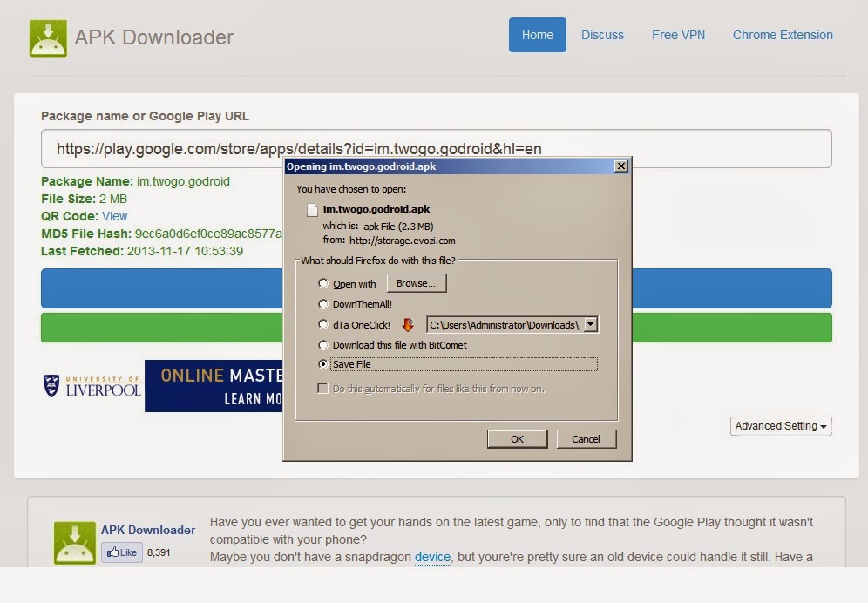Click the Cancel button in the dialog

(x=586, y=439)
